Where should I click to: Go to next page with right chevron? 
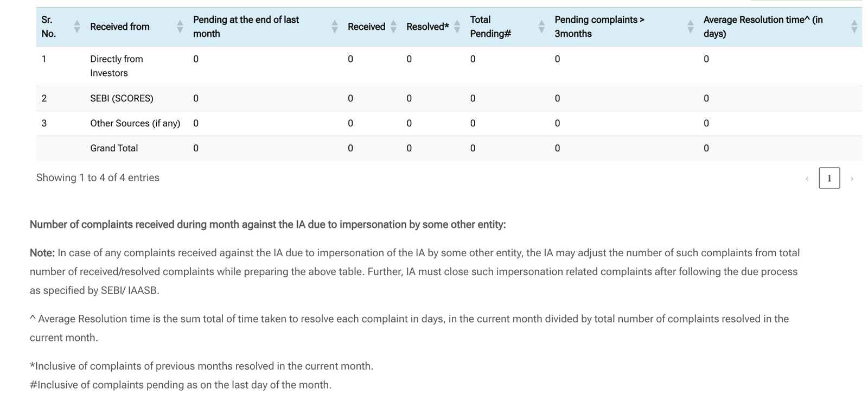[852, 179]
